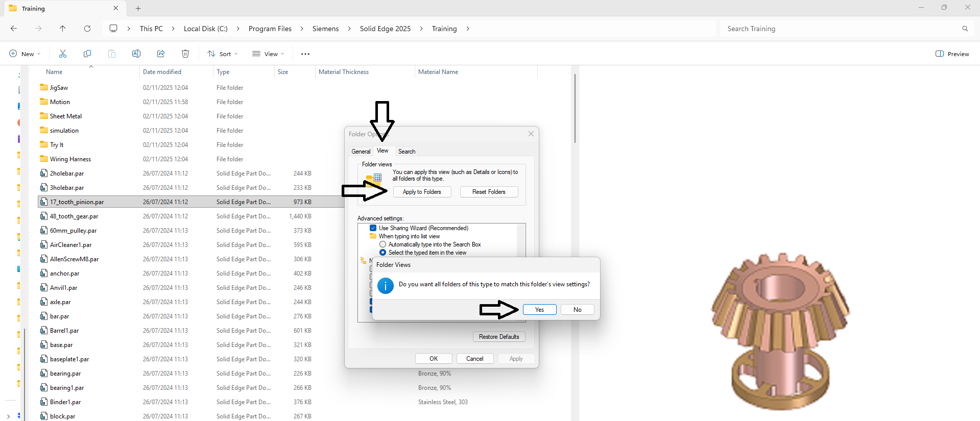Viewport: 980px width, 421px height.
Task: Close the Folder Options dialog
Action: [x=531, y=134]
